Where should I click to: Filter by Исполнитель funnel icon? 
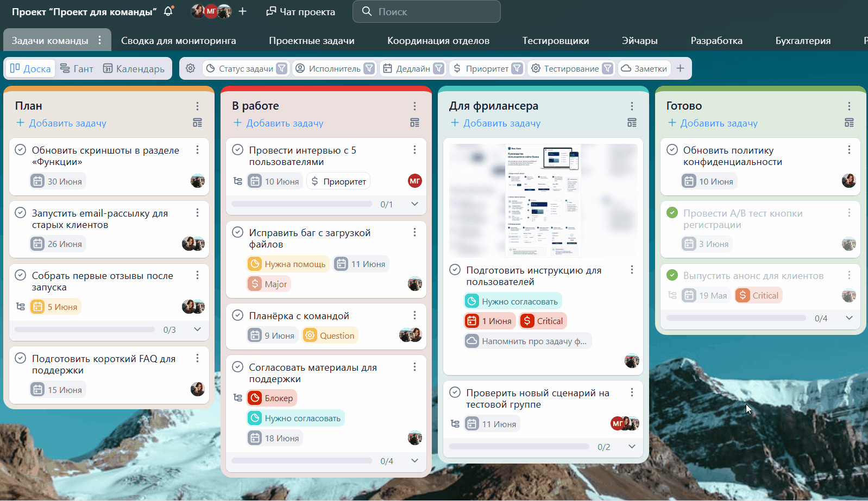369,68
